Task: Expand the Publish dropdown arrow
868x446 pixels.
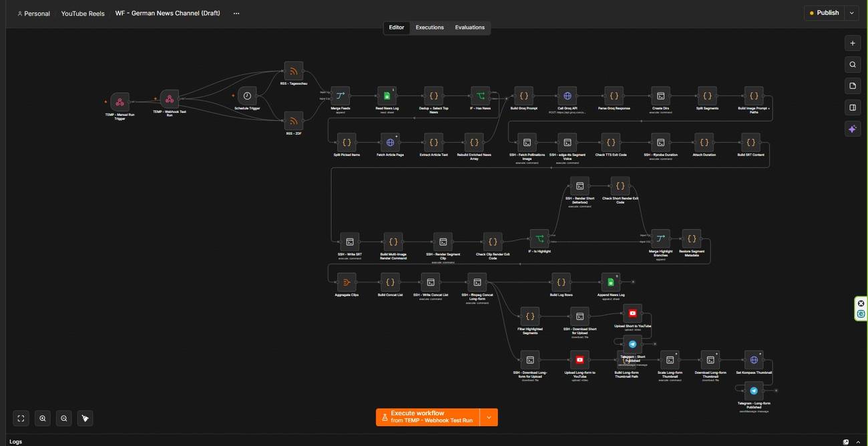Action: click(x=851, y=13)
